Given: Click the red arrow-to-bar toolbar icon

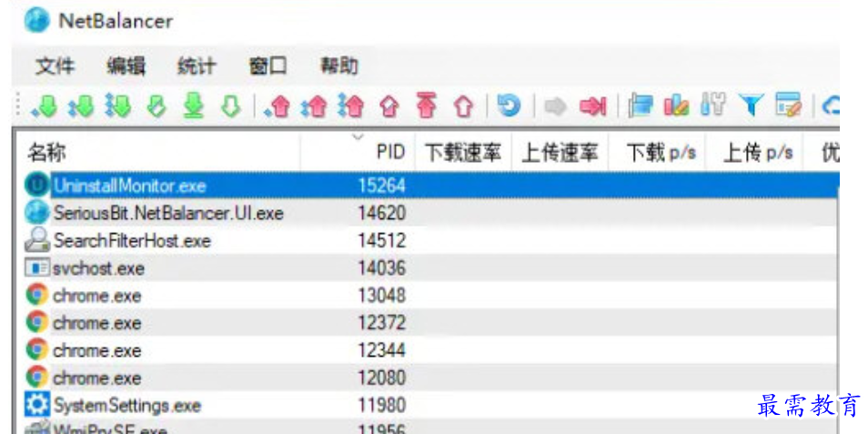Looking at the screenshot, I should pyautogui.click(x=593, y=106).
